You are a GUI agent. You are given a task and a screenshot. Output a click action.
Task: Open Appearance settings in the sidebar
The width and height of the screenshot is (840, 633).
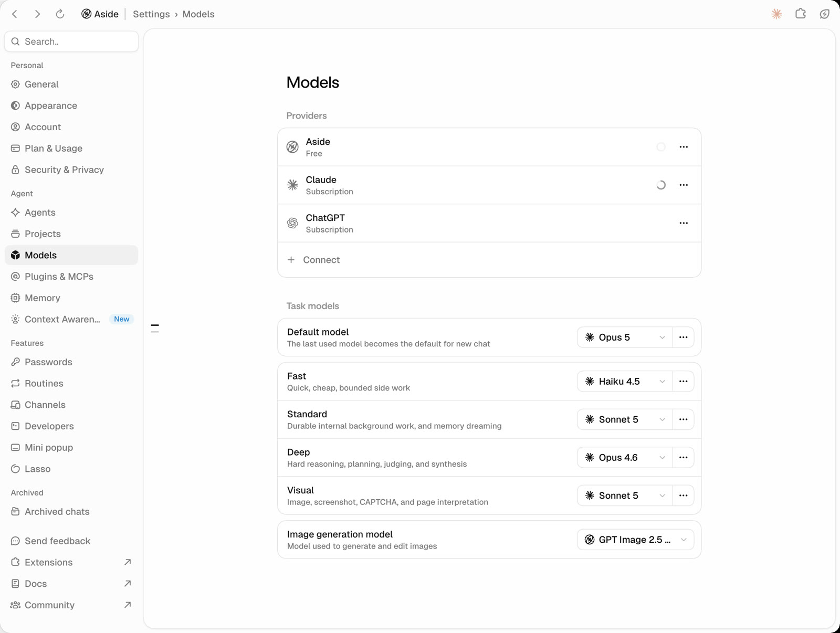point(71,105)
